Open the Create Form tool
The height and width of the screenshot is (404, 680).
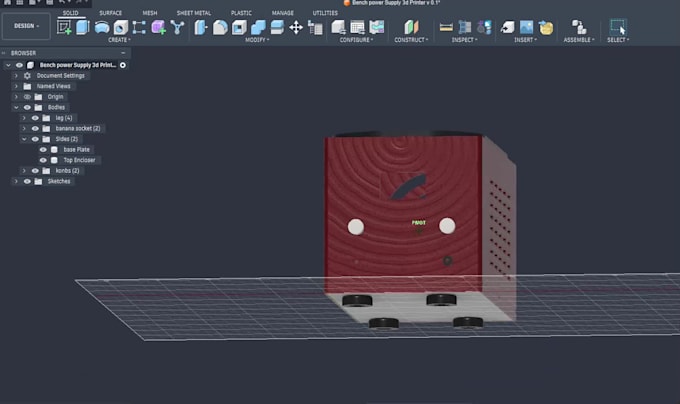coord(158,27)
